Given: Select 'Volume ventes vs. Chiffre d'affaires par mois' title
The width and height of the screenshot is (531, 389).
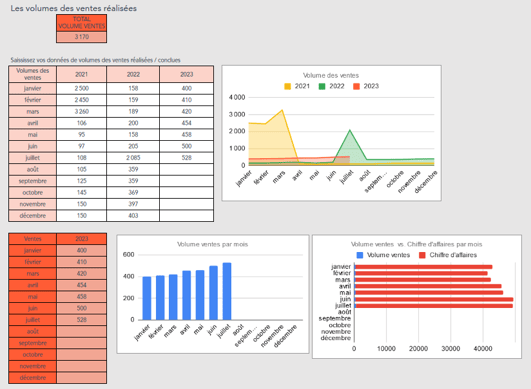Looking at the screenshot, I should tap(417, 244).
